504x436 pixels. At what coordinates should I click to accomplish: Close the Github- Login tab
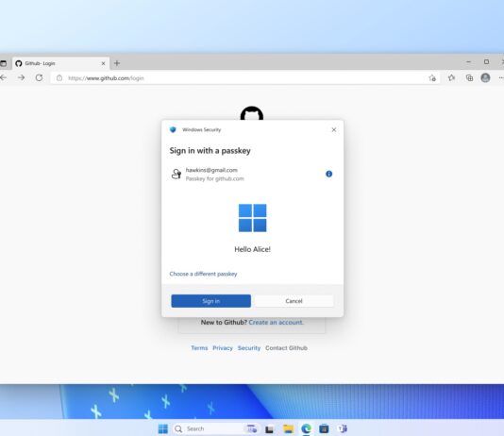(103, 63)
